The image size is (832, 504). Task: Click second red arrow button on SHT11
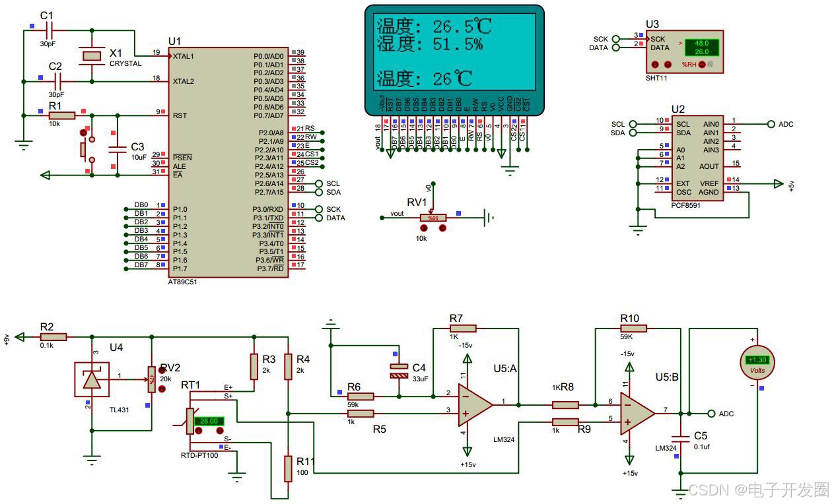pyautogui.click(x=668, y=65)
